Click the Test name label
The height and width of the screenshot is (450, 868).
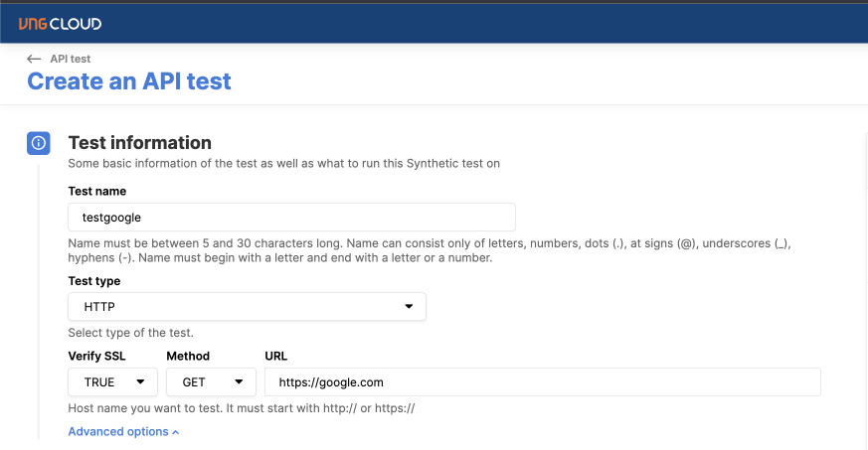[x=96, y=191]
